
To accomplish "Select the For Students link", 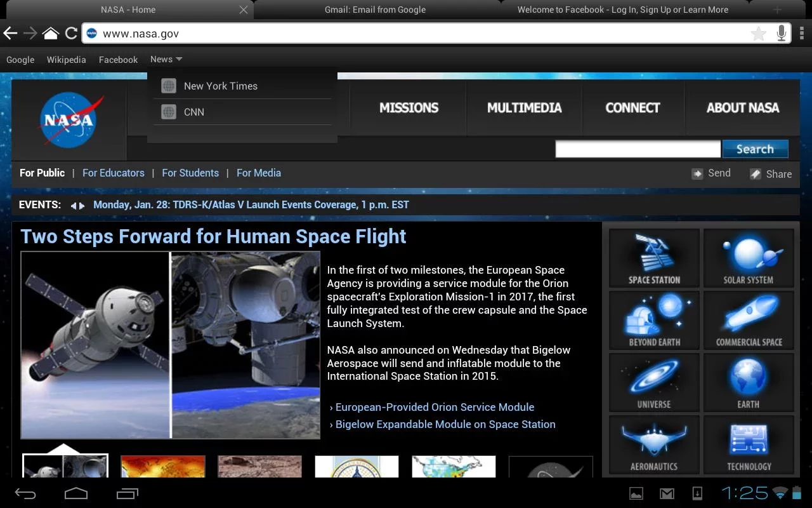I will click(x=190, y=173).
